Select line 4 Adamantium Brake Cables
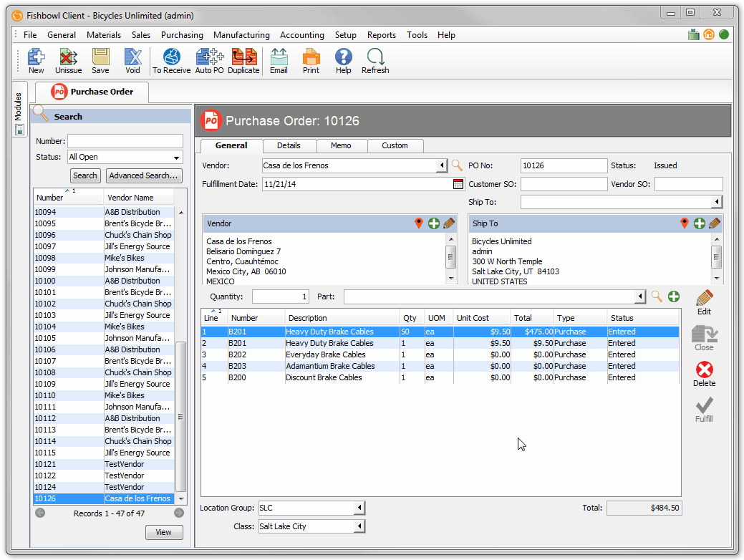 (440, 366)
